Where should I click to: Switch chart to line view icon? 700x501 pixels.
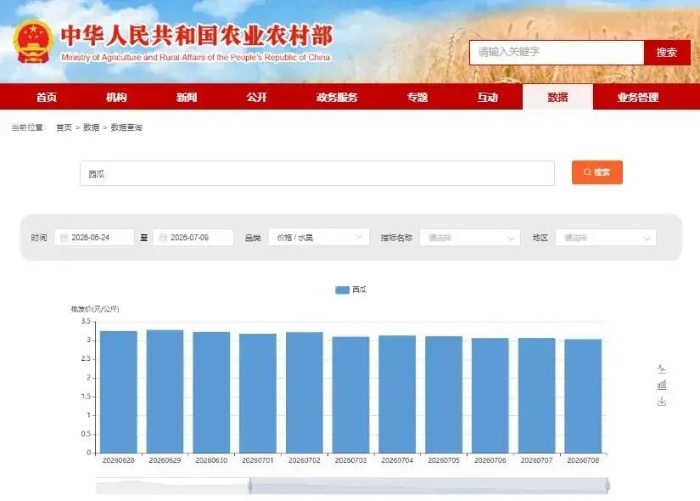pos(662,368)
